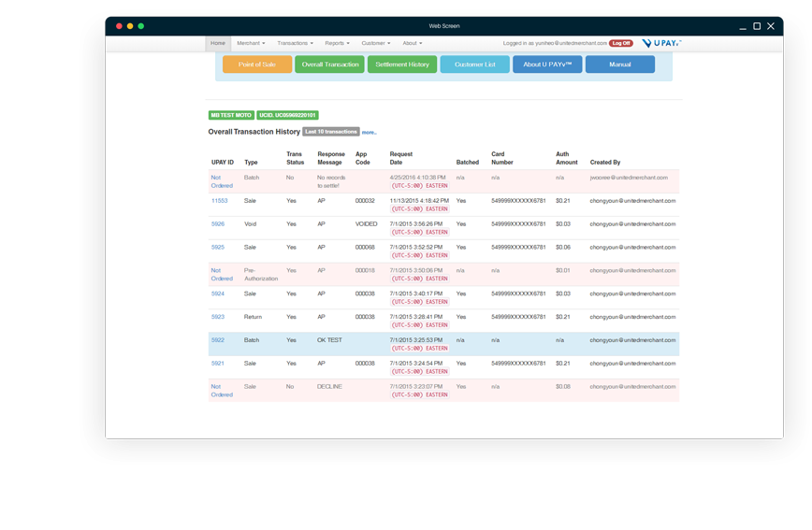Select the No records to settle message
The height and width of the screenshot is (530, 812).
(331, 181)
